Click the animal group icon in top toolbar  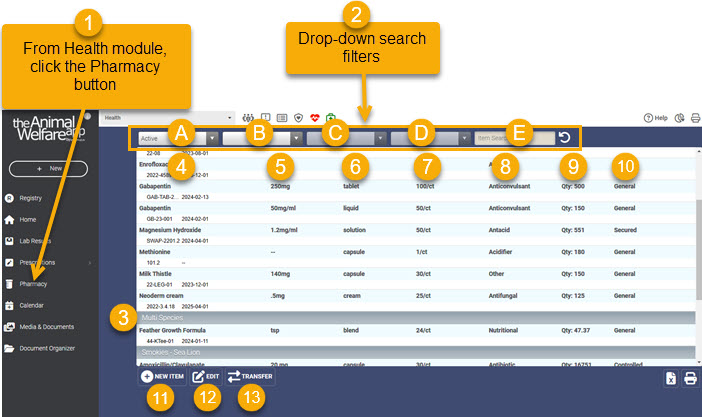[x=248, y=118]
